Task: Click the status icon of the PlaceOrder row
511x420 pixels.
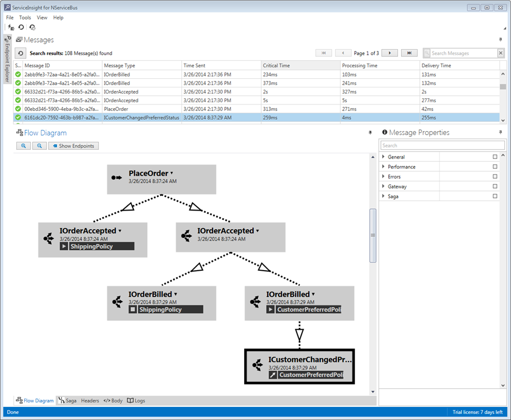Action: (x=18, y=109)
